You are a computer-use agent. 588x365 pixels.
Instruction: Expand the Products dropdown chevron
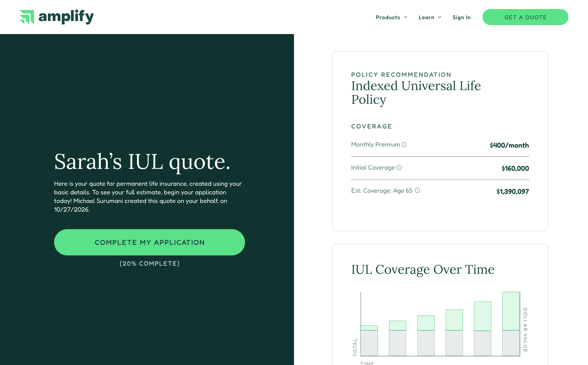(x=406, y=17)
